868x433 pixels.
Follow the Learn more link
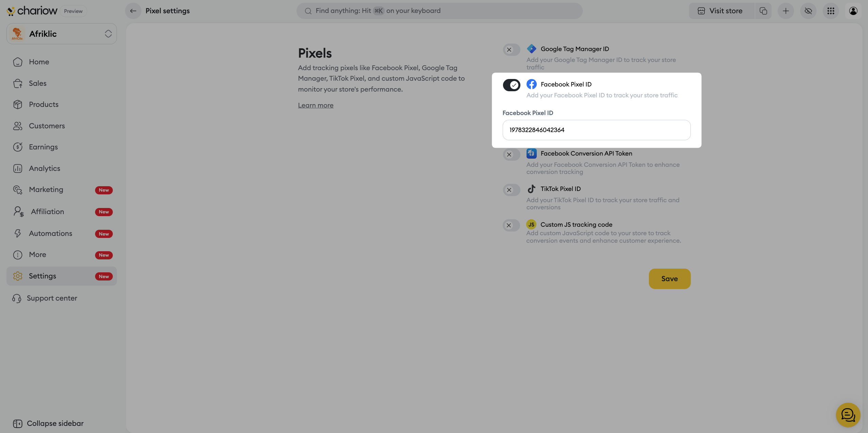(x=316, y=106)
